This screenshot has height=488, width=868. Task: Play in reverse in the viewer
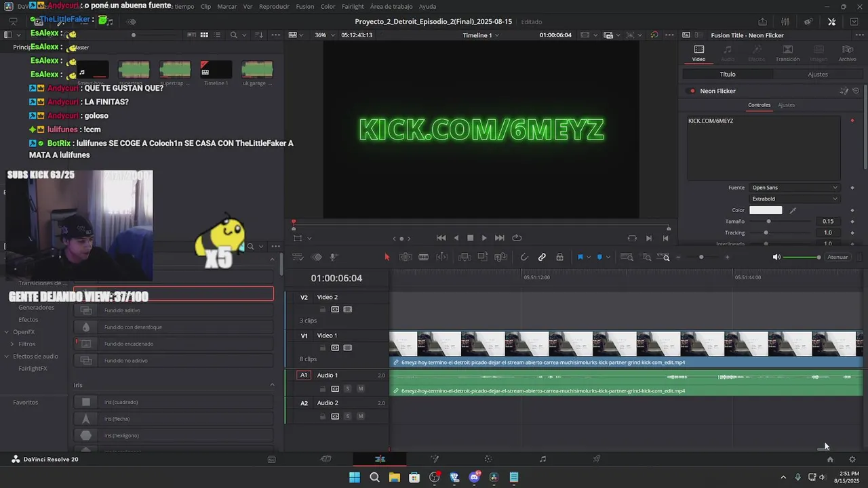click(x=456, y=238)
